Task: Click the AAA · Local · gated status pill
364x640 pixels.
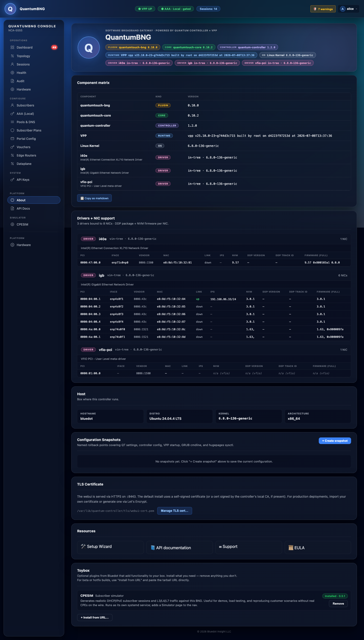Action: point(176,9)
